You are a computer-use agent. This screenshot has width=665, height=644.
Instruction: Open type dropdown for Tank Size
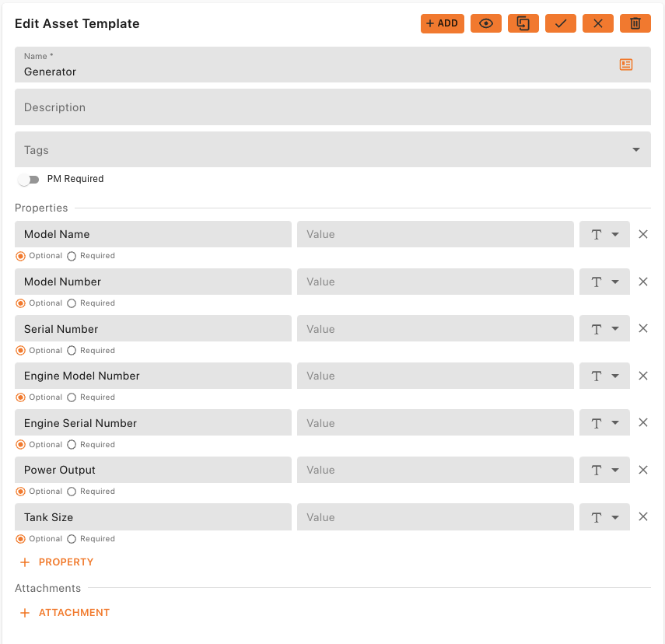tap(604, 516)
